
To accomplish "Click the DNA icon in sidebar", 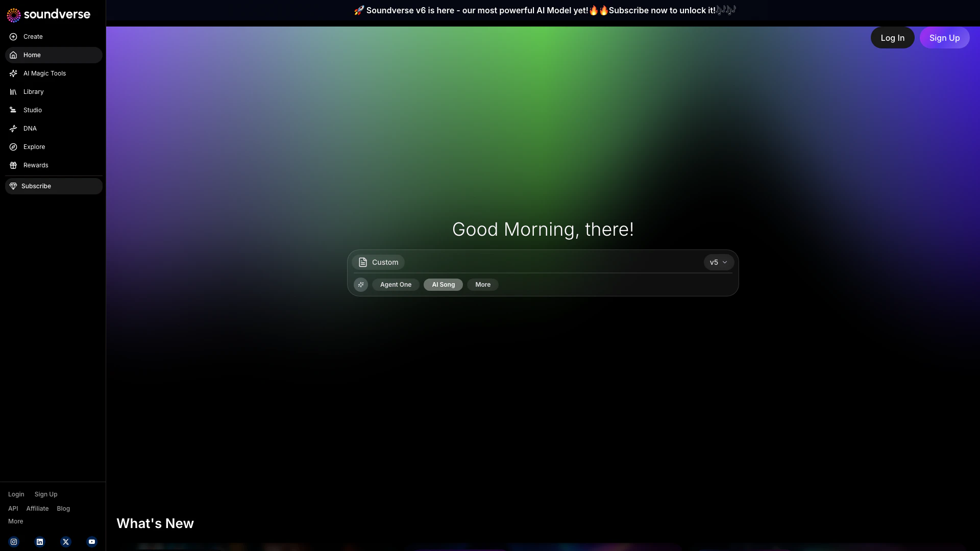I will 13,129.
